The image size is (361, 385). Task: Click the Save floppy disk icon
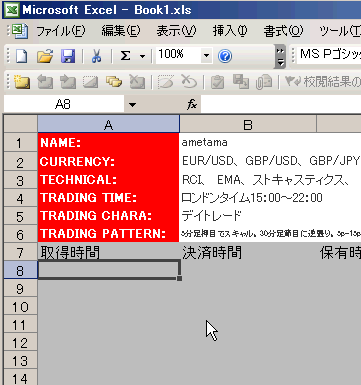pos(68,56)
